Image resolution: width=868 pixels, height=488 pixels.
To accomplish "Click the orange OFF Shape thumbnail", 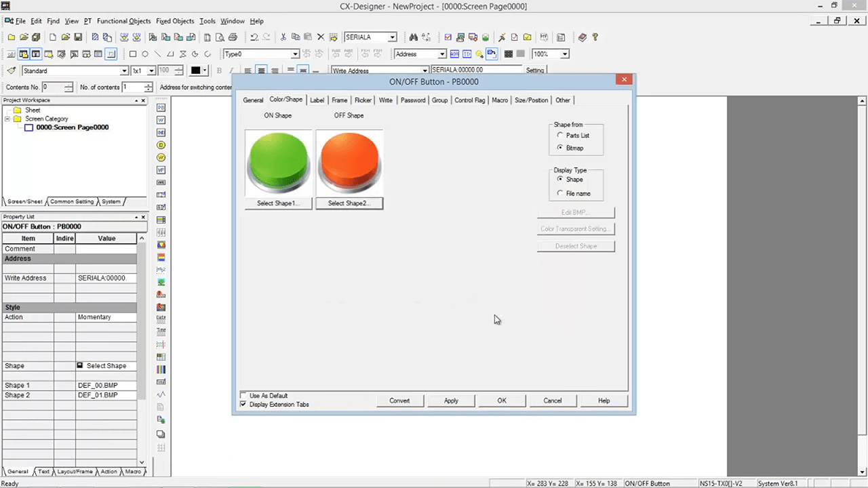I will (x=349, y=162).
